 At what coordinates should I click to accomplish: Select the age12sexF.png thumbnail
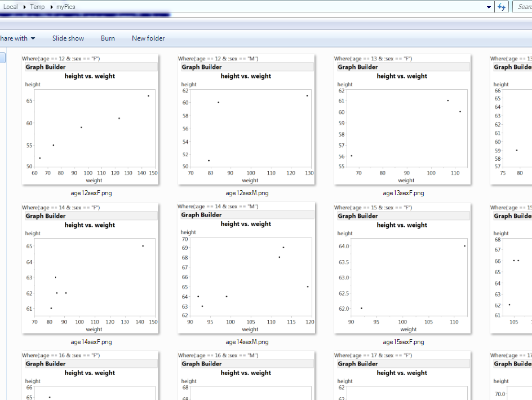(x=90, y=118)
